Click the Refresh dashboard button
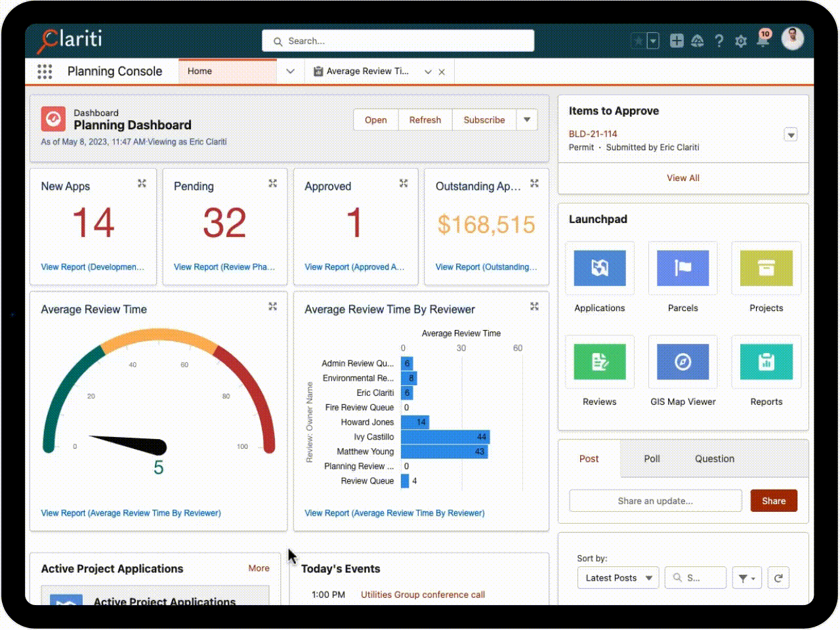The height and width of the screenshot is (630, 840). pos(425,119)
